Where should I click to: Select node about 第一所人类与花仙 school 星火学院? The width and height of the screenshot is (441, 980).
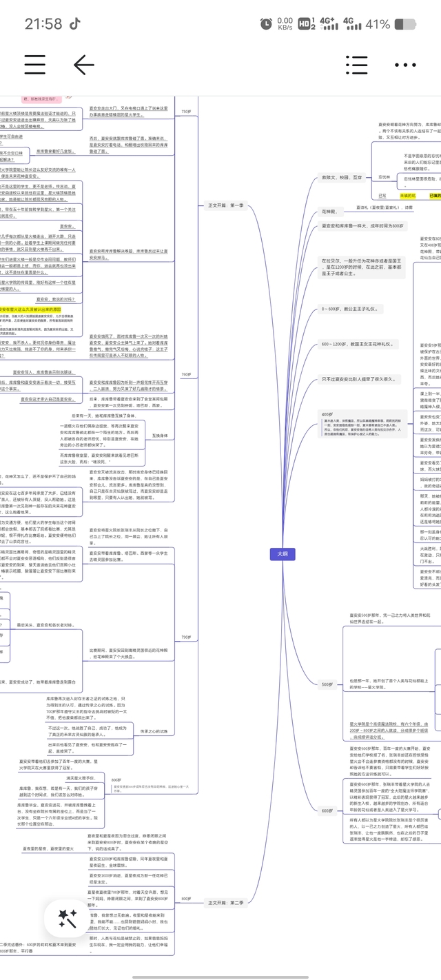coord(389,684)
